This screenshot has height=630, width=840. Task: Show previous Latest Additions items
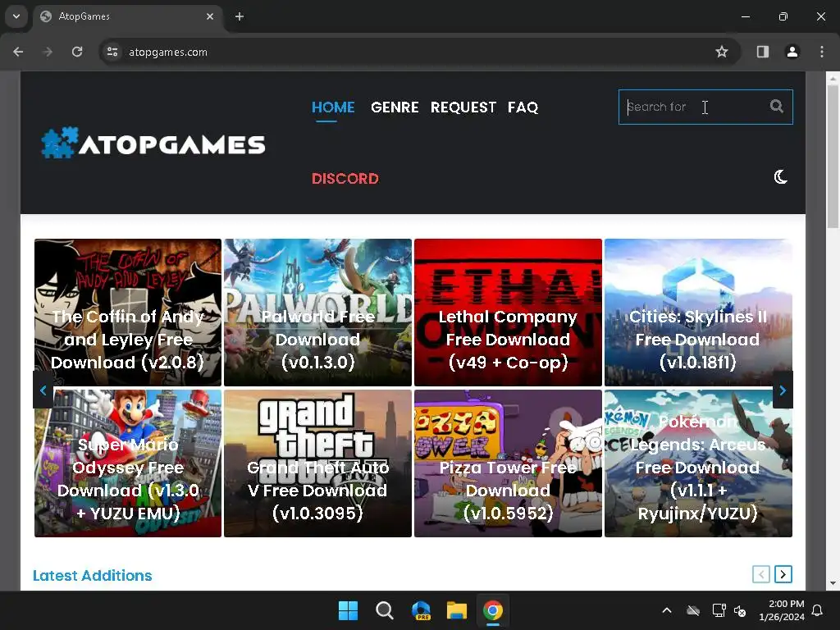coord(760,574)
